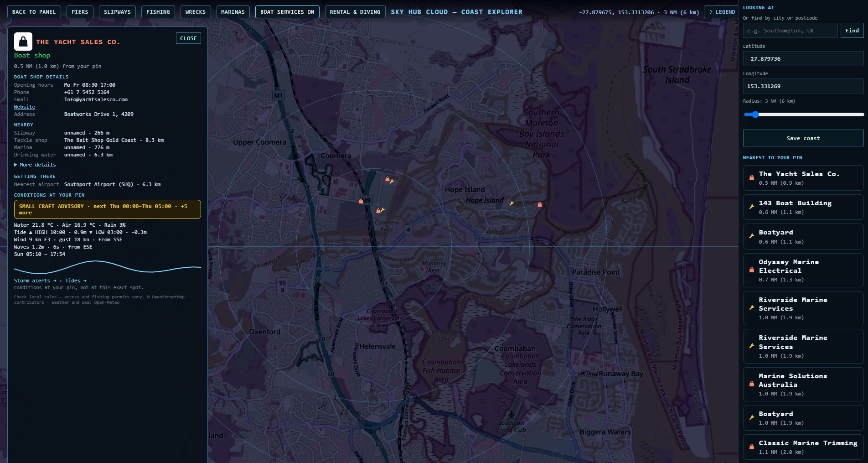868x463 pixels.
Task: Turn off the Boat Services layer
Action: (x=287, y=12)
